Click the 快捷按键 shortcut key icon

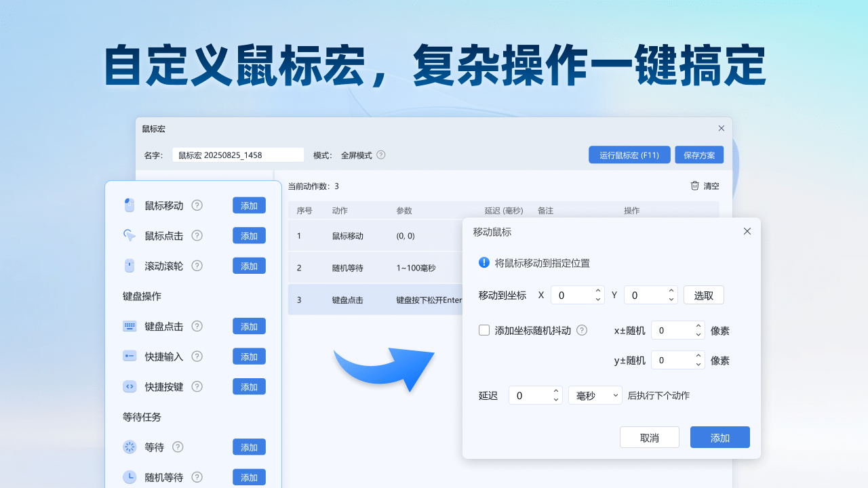(129, 386)
